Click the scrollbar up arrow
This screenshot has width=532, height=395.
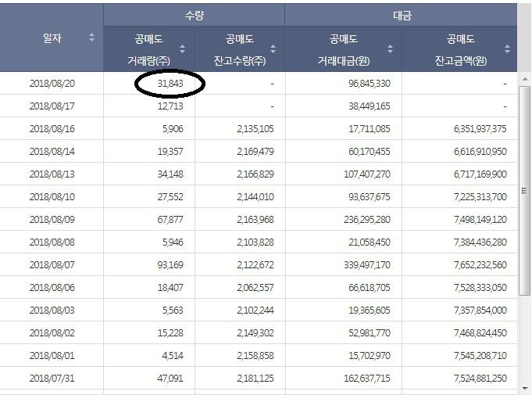coord(525,79)
